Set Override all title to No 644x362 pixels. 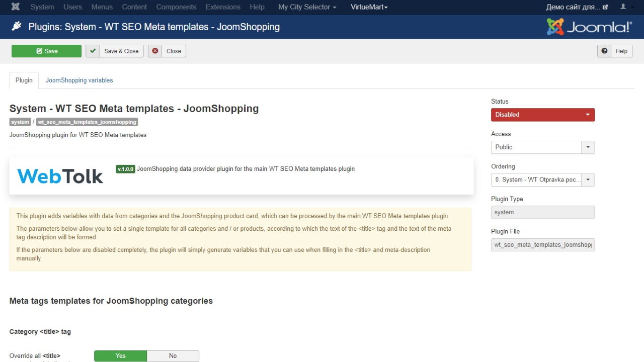pos(173,355)
